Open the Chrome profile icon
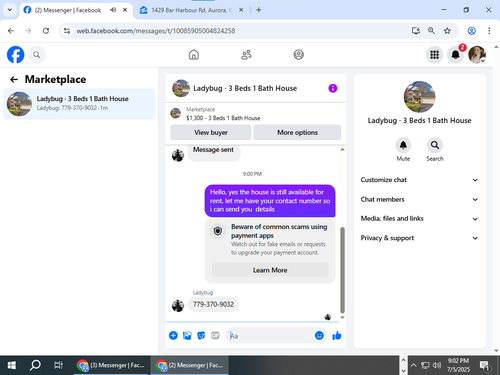500x375 pixels. click(x=471, y=31)
